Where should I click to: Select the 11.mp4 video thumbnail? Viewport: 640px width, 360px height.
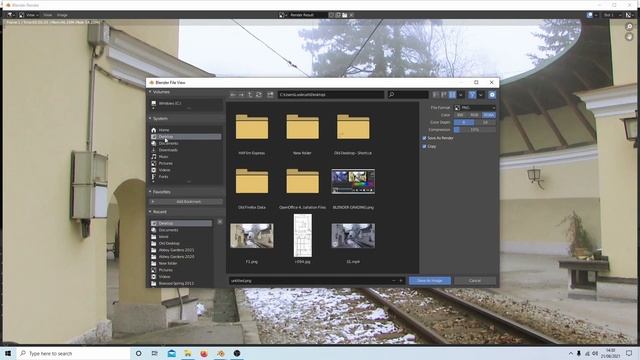click(x=353, y=236)
